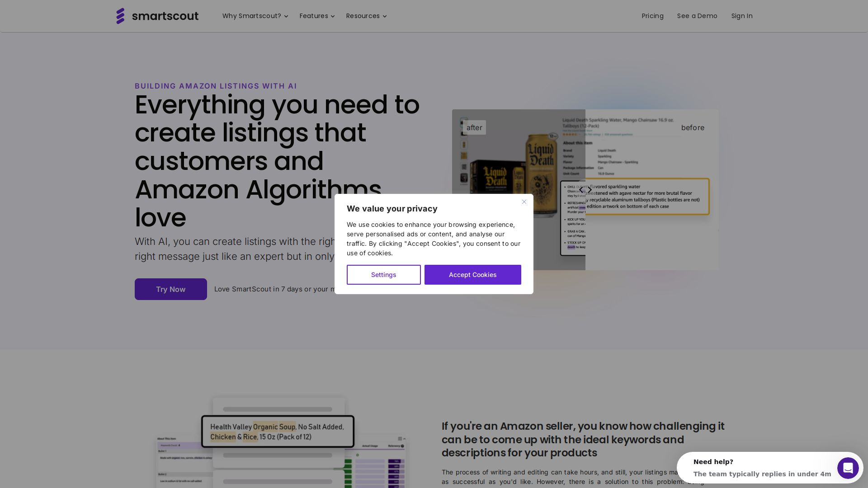The width and height of the screenshot is (868, 488).
Task: Click the Health Valley Organic Soup title image
Action: click(277, 432)
